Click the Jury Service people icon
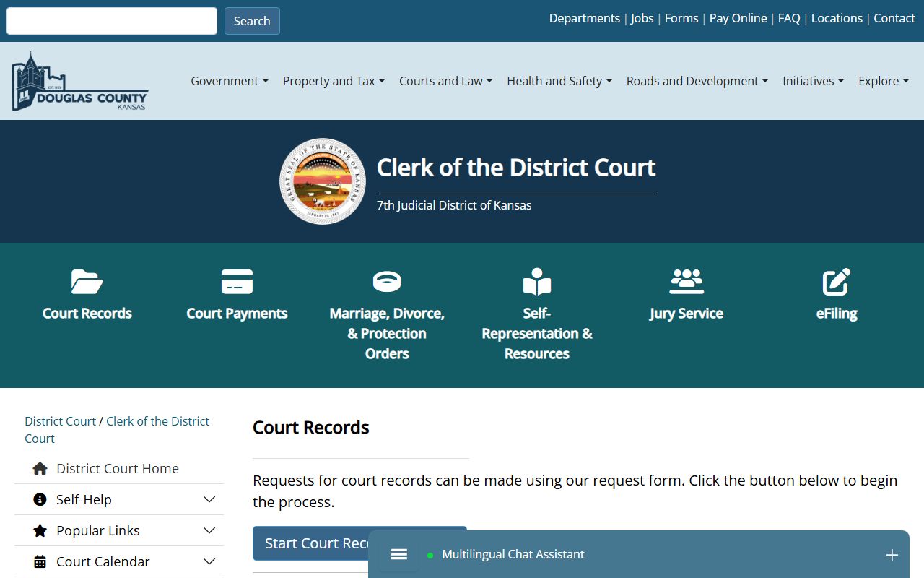Image resolution: width=924 pixels, height=578 pixels. [x=687, y=282]
